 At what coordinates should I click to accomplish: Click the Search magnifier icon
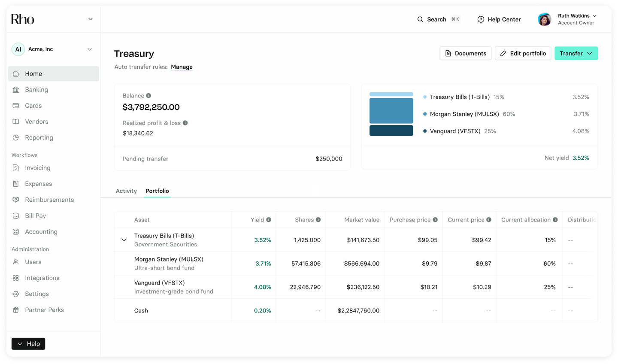coord(420,19)
